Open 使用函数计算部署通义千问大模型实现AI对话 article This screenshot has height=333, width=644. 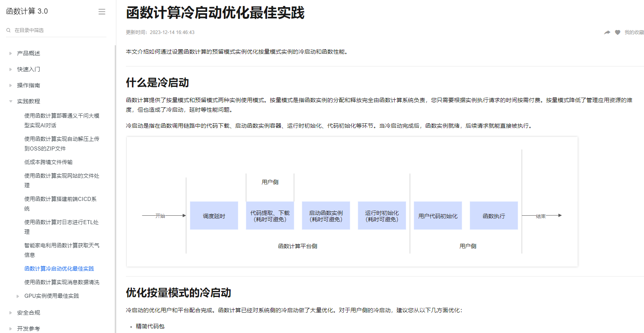[62, 120]
